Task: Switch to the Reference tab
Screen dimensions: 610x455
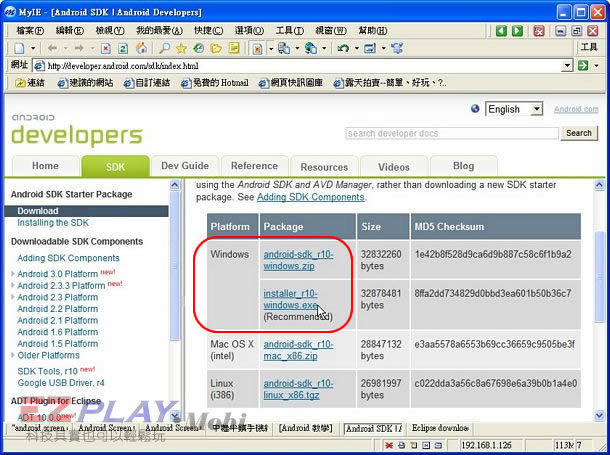Action: [x=254, y=166]
